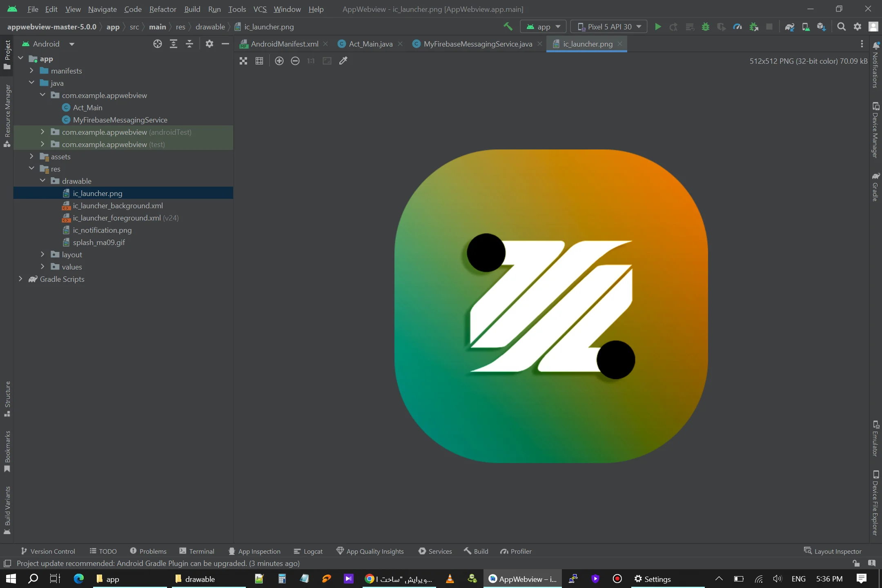Click the Make Project hammer icon
Screen dimensions: 882x588
(508, 27)
